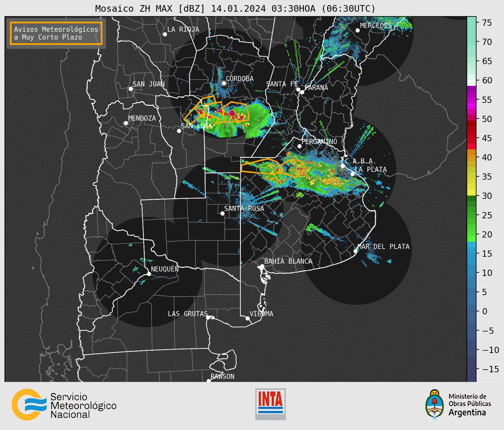Click the SANTA ROSA city label
Screen dimensions: 504x430
click(244, 208)
